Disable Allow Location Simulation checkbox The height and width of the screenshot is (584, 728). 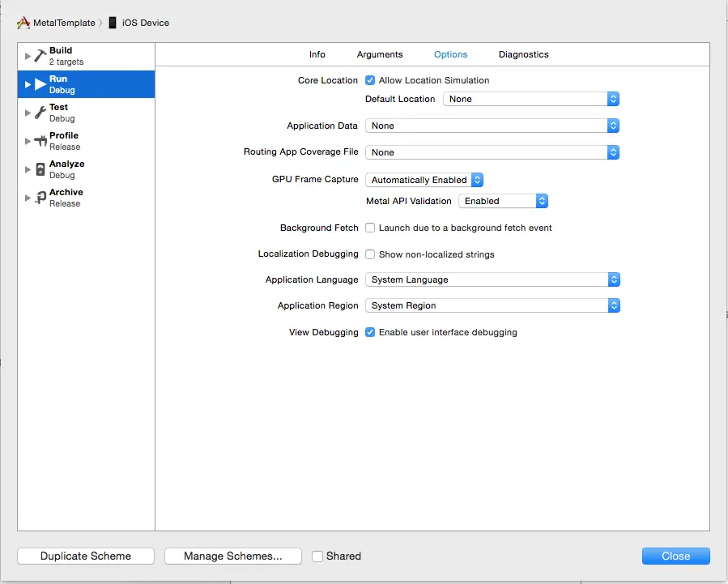pos(370,80)
